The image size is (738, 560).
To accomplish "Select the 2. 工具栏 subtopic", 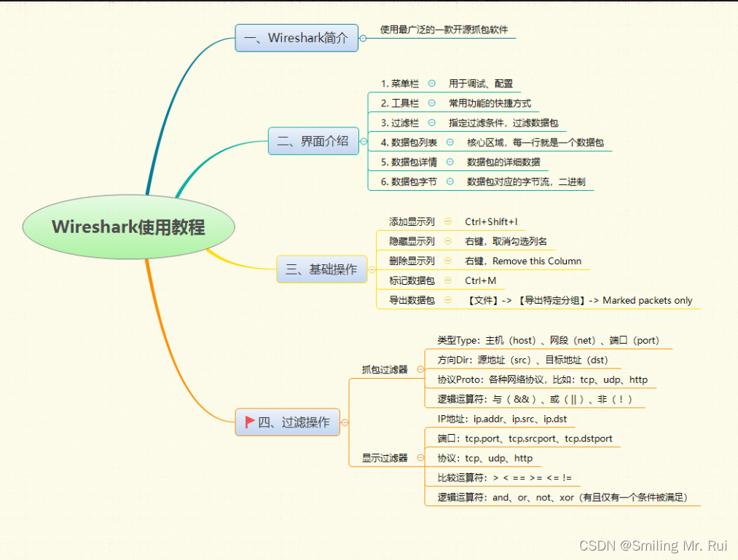I will click(399, 103).
